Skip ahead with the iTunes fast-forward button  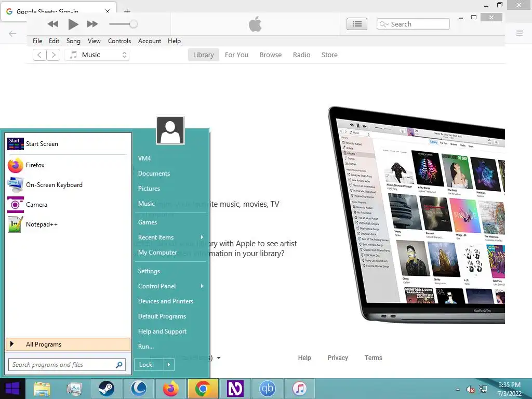[x=92, y=24]
